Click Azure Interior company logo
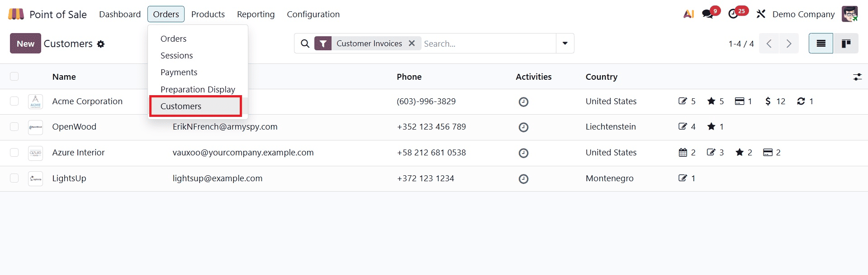The image size is (868, 275). click(35, 153)
